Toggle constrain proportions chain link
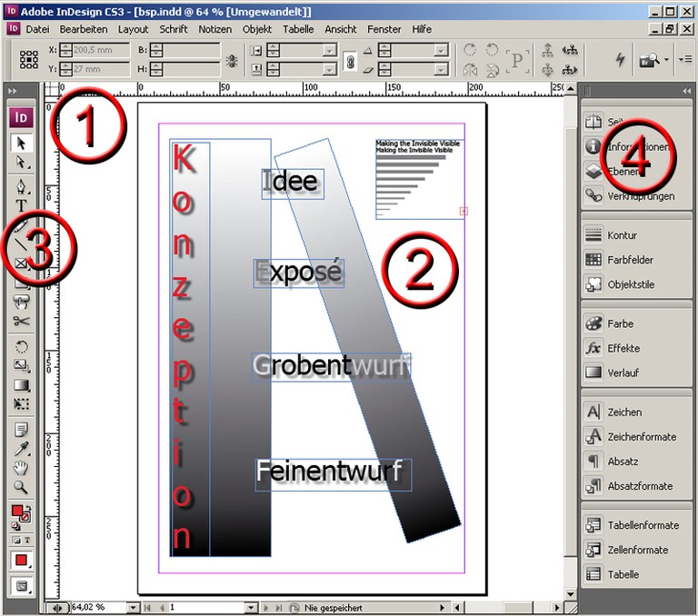Viewport: 698px width, 616px height. point(350,60)
